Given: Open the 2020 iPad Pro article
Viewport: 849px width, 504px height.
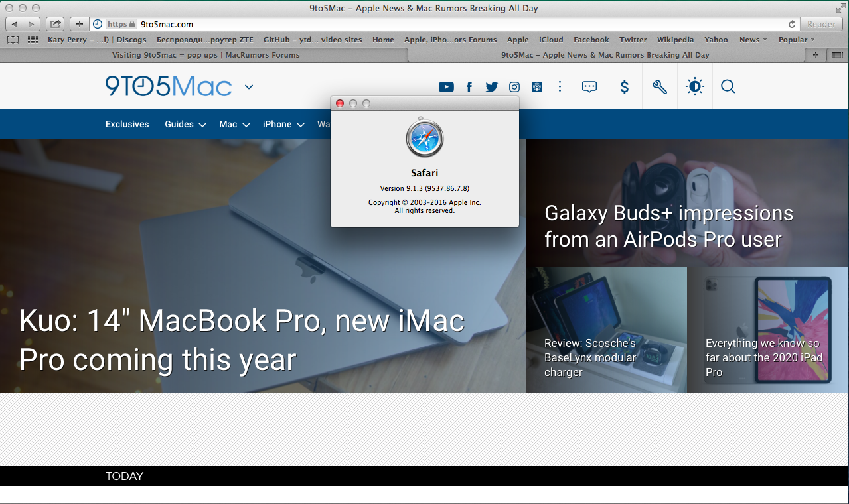Looking at the screenshot, I should click(764, 357).
